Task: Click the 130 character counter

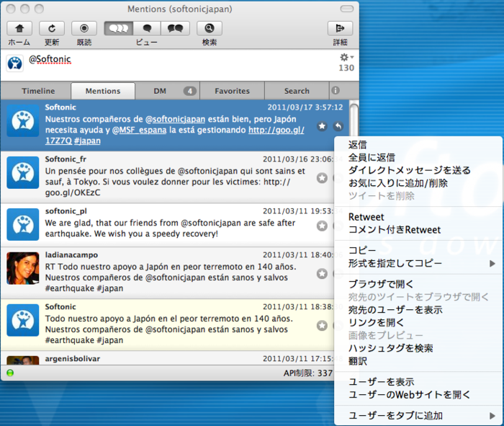Action: coord(346,68)
